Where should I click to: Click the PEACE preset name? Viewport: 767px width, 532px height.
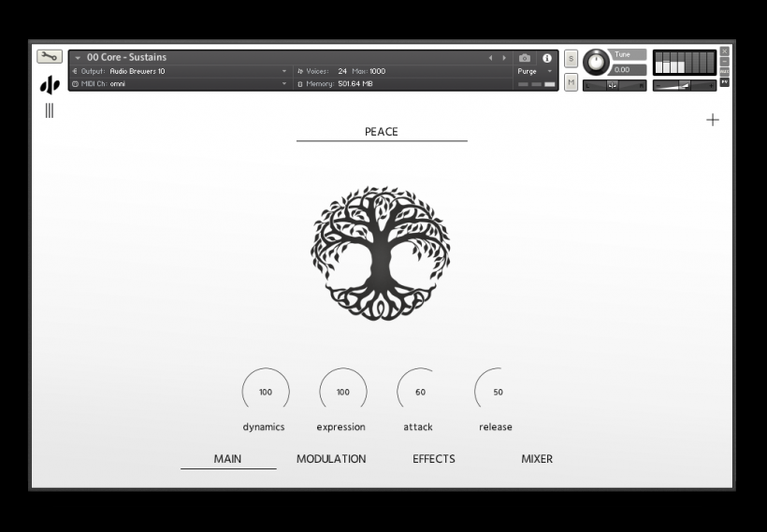click(x=382, y=132)
